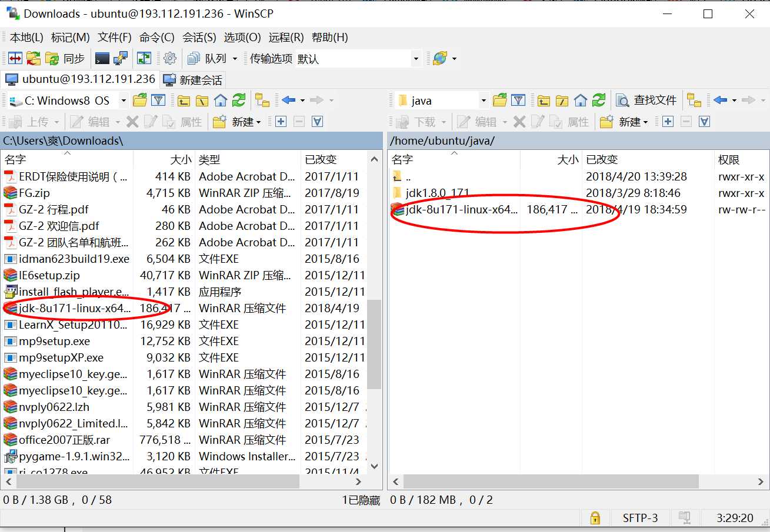Click the remote panel back arrow
770x532 pixels.
click(x=720, y=101)
